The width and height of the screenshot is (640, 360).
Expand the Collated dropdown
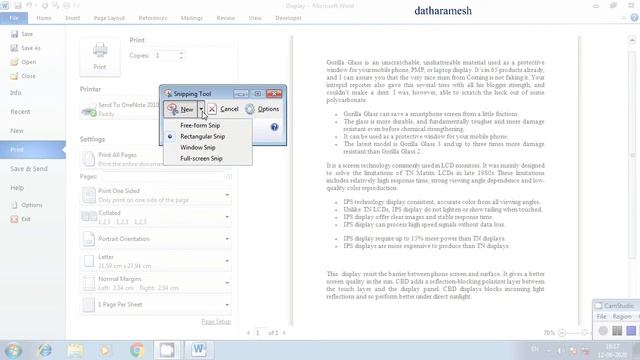click(227, 217)
